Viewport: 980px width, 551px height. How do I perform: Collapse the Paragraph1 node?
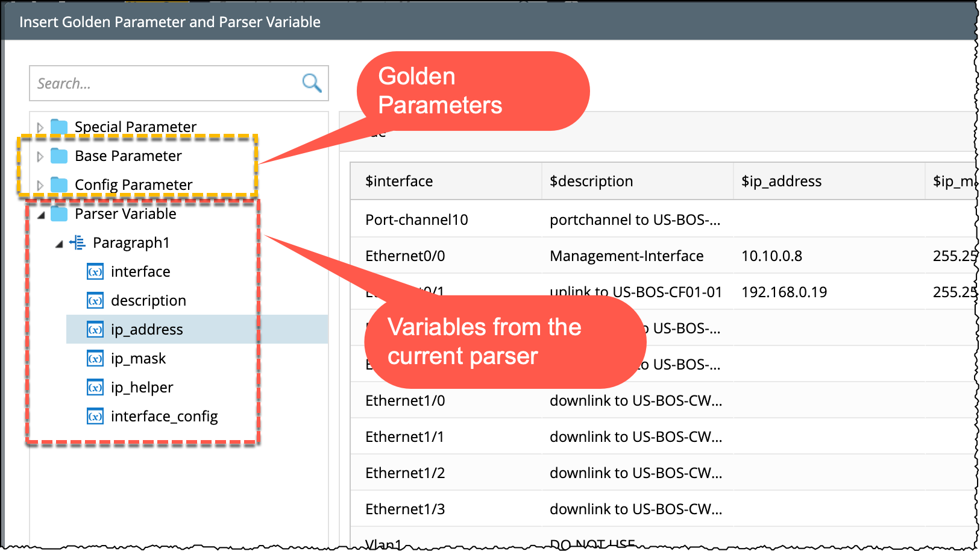click(59, 244)
